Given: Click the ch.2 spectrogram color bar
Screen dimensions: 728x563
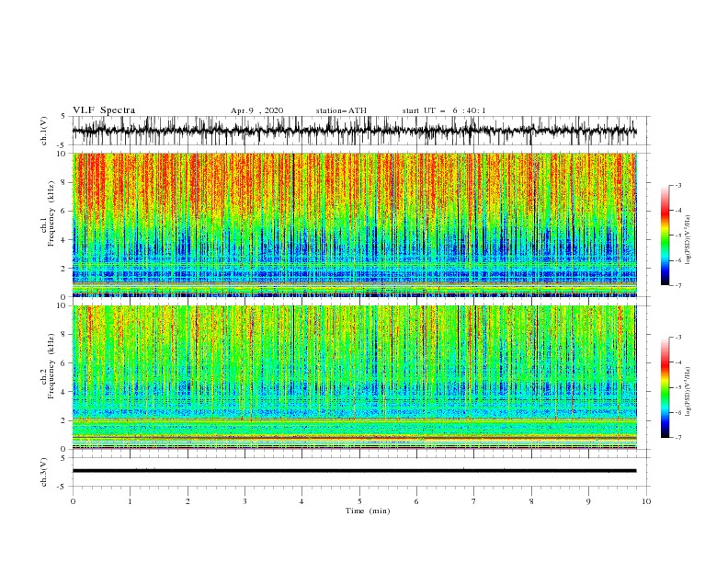Looking at the screenshot, I should point(665,387).
